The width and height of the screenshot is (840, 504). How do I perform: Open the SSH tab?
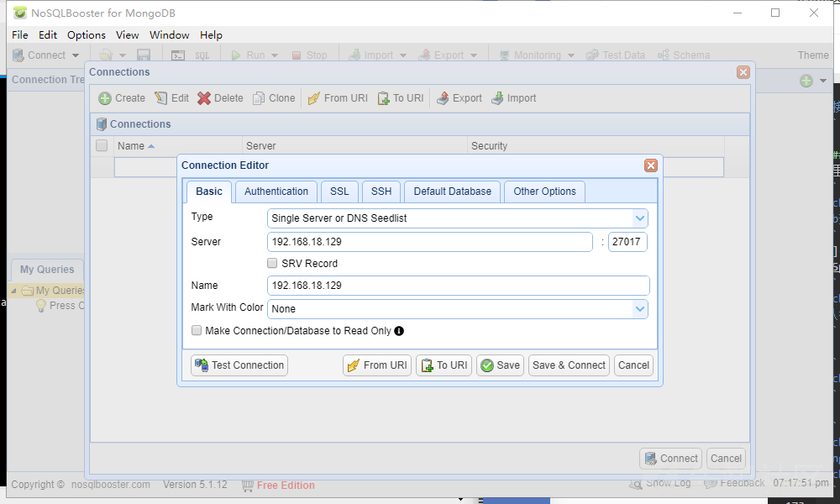pos(381,192)
